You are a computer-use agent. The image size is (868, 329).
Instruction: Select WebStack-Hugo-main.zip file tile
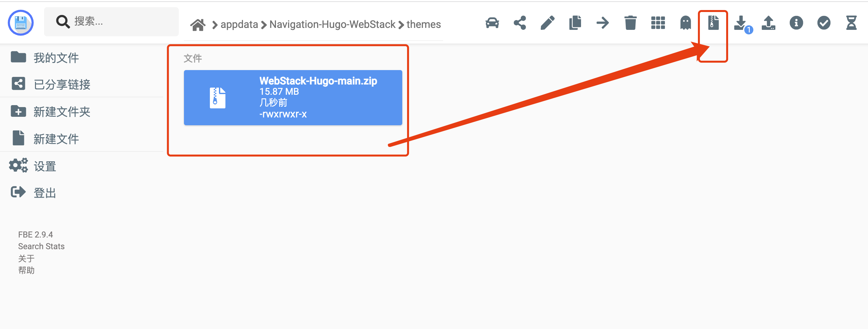tap(293, 98)
